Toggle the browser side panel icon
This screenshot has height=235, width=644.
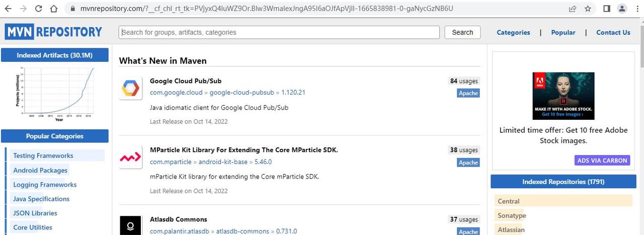pos(607,9)
